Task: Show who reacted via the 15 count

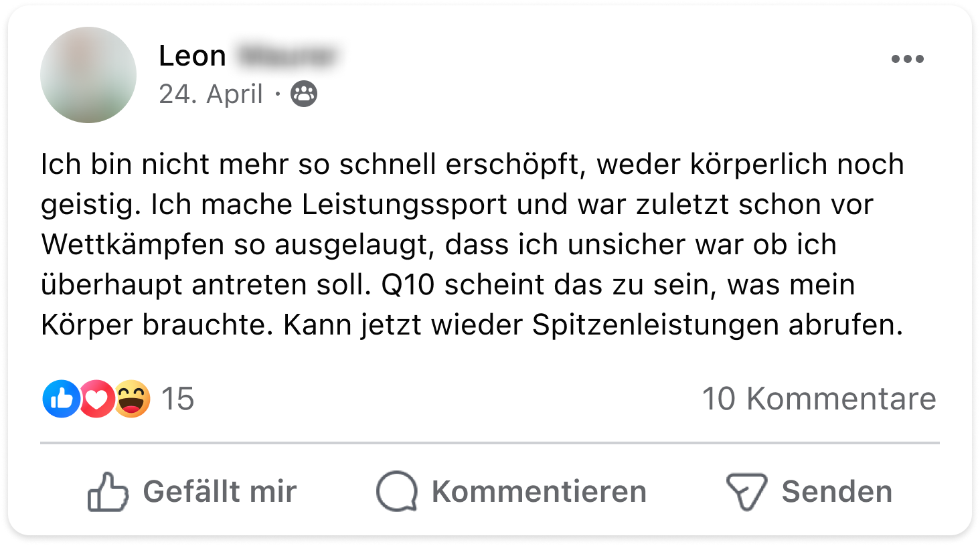Action: [177, 399]
